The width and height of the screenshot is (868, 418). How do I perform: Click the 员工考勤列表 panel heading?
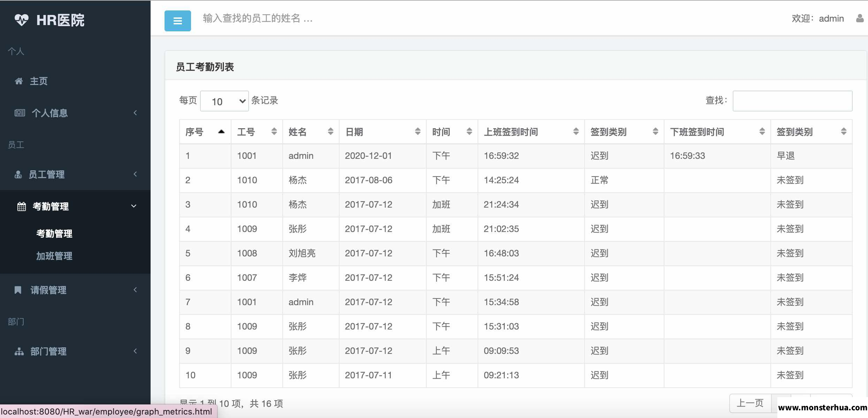point(205,67)
